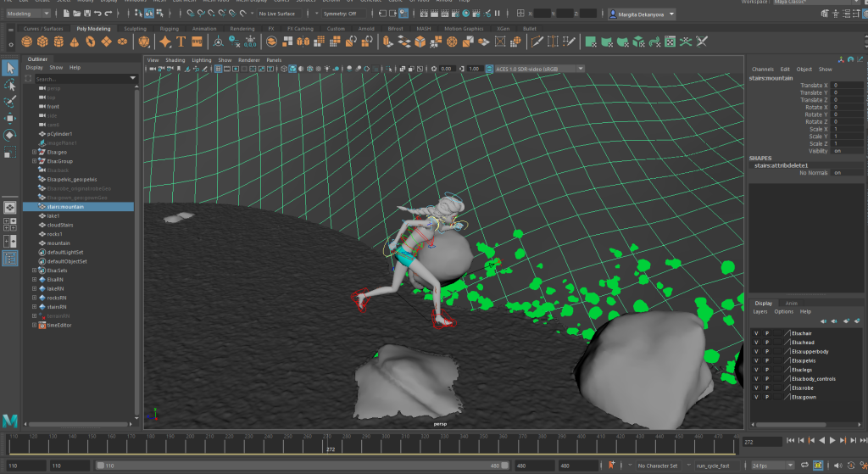Switch to the Animation shelf tab
868x474 pixels.
(x=204, y=29)
